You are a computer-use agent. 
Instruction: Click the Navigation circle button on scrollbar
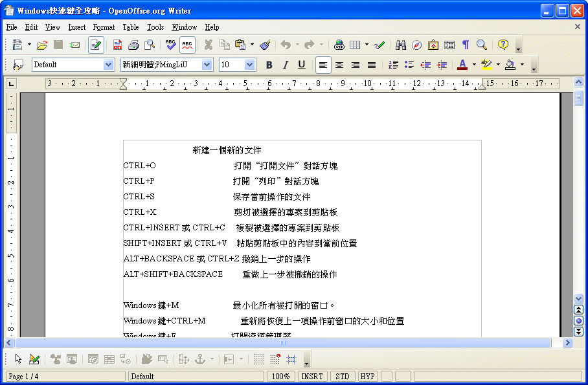579,321
